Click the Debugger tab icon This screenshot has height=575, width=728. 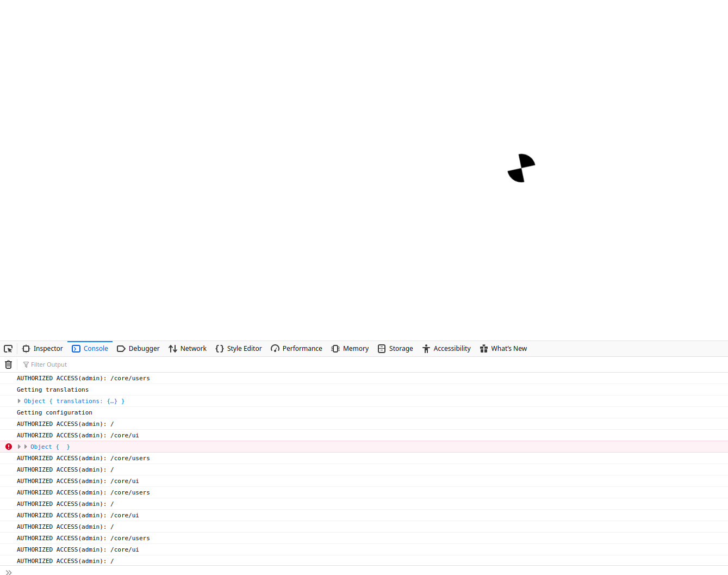click(x=121, y=348)
